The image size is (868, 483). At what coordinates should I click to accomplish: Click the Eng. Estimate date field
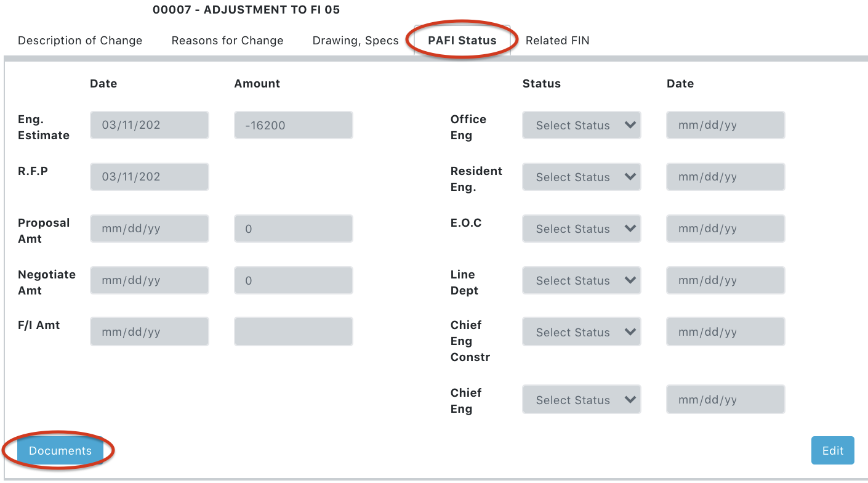click(150, 125)
